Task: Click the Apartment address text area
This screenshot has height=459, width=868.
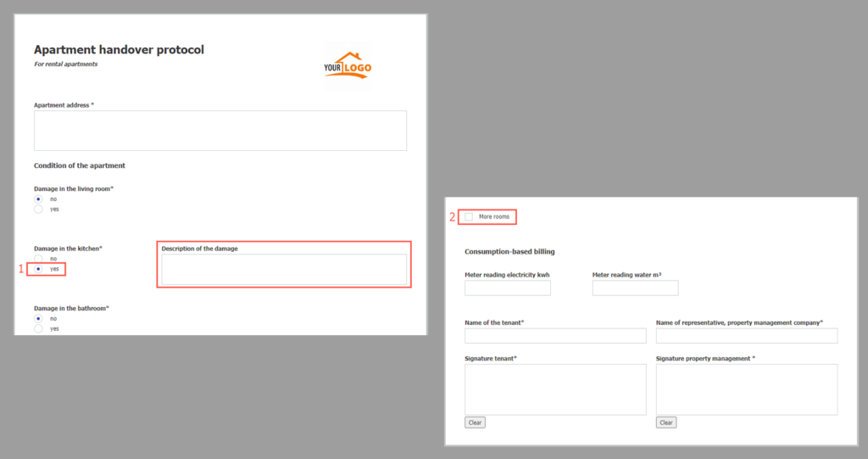Action: [220, 131]
